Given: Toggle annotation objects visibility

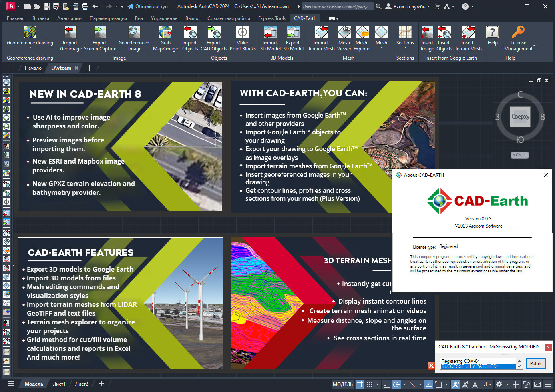Looking at the screenshot, I should point(456,384).
